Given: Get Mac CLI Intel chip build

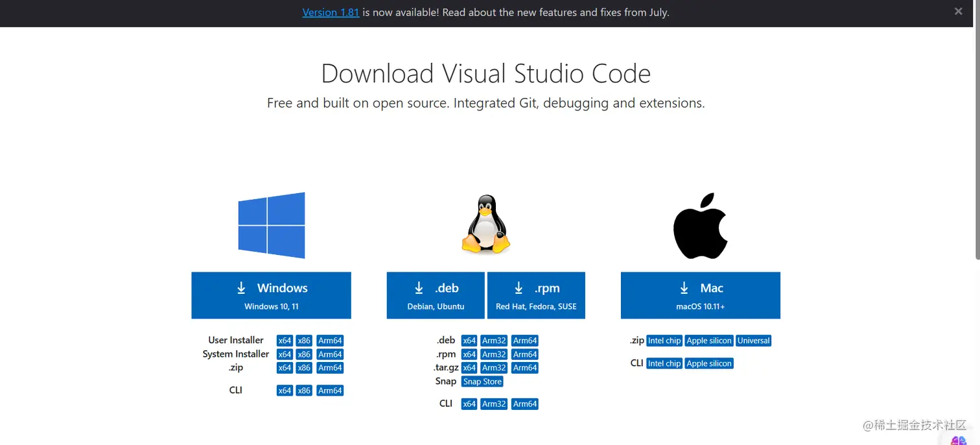Looking at the screenshot, I should point(664,363).
